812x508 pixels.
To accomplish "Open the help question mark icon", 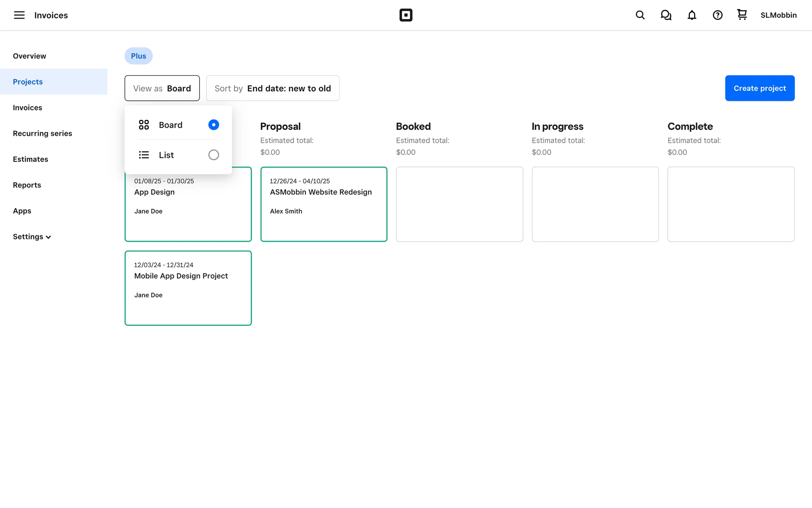I will pos(717,15).
